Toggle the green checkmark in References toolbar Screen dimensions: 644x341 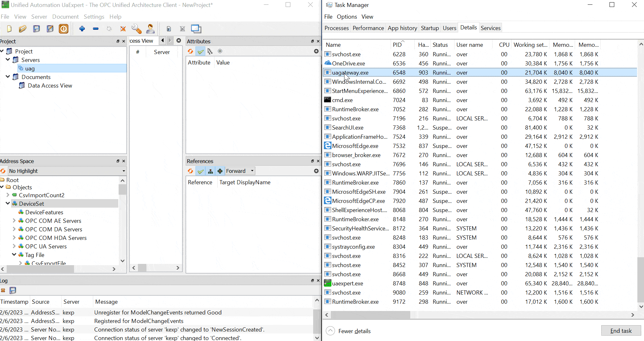pyautogui.click(x=201, y=171)
